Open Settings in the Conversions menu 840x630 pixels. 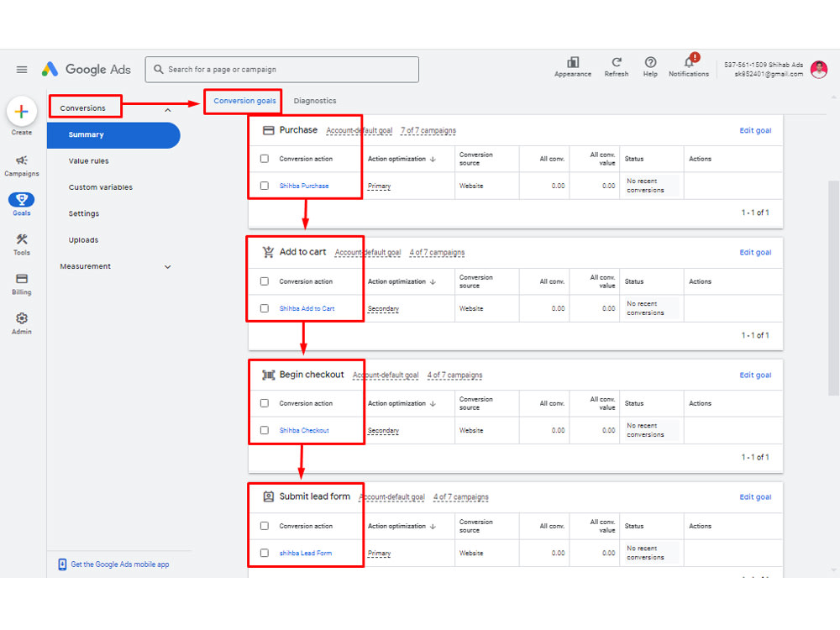click(x=83, y=213)
